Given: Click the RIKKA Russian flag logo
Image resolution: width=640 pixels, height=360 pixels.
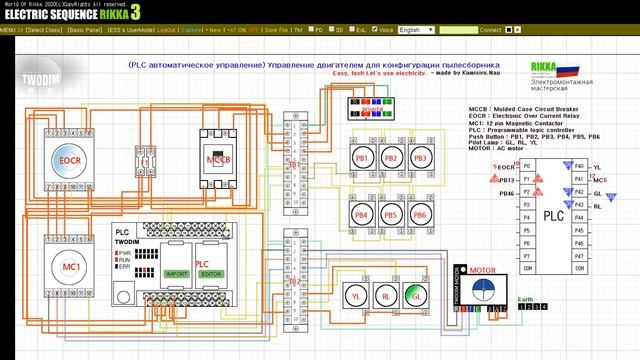Looking at the screenshot, I should pos(555,70).
